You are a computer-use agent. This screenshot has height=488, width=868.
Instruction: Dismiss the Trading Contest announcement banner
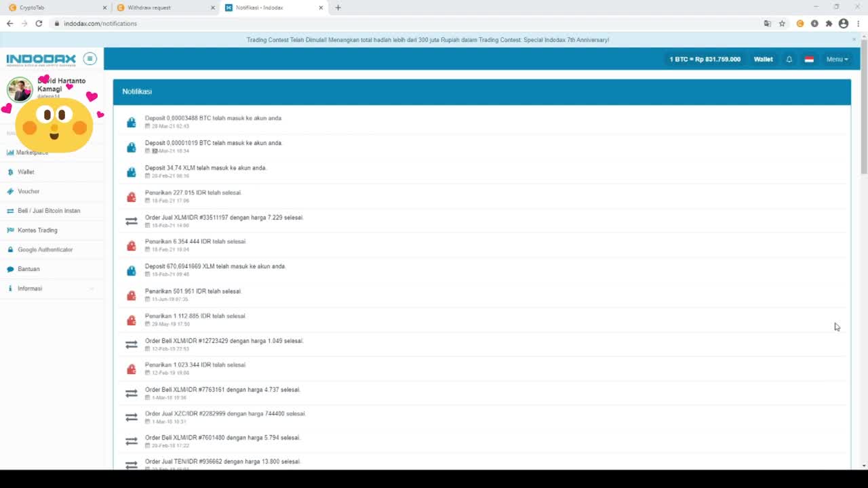854,39
